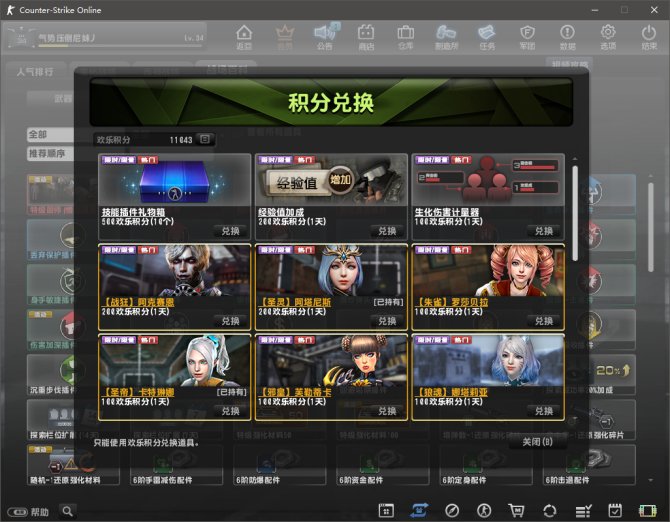Click the 【圣灵】阿塔尼斯 item name link
The width and height of the screenshot is (670, 522).
295,302
